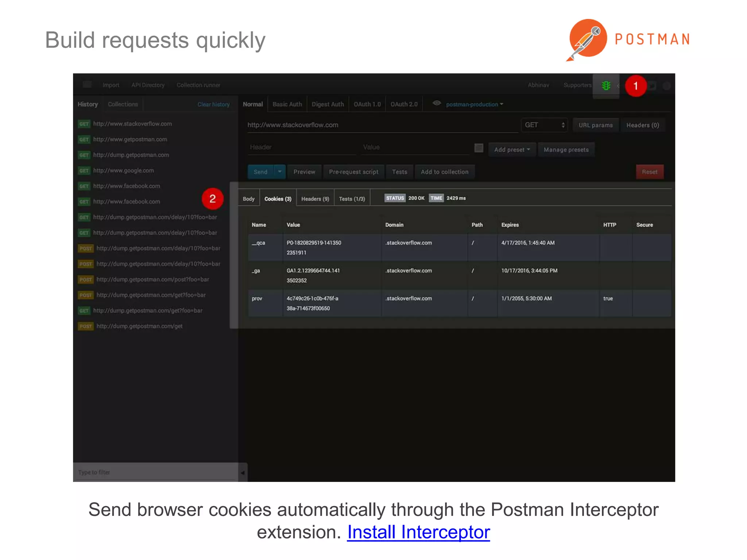Click the red Reset button

(x=650, y=172)
